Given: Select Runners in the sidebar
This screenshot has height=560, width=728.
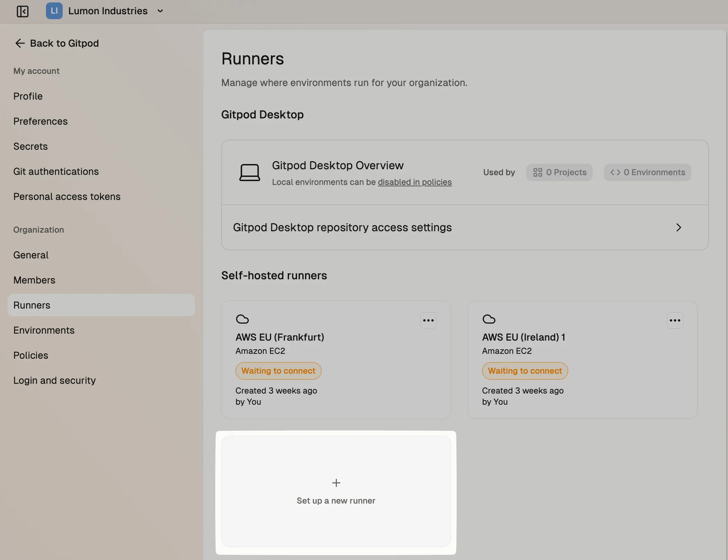Looking at the screenshot, I should (101, 305).
